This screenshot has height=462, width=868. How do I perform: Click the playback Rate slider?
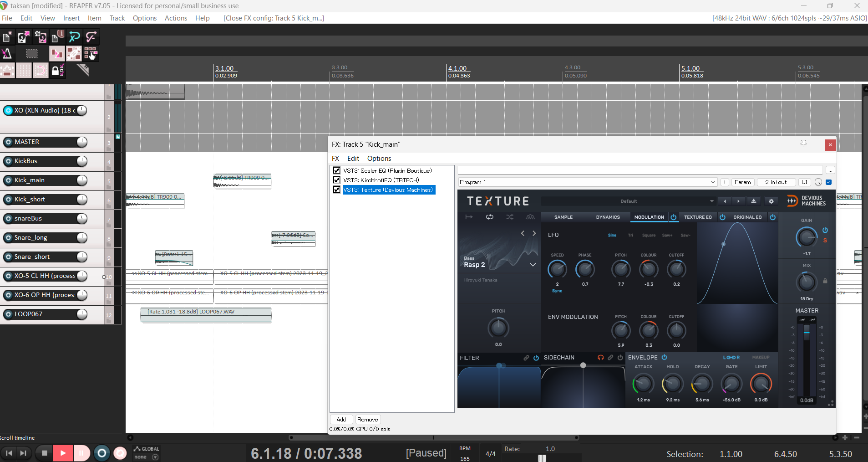tap(542, 458)
